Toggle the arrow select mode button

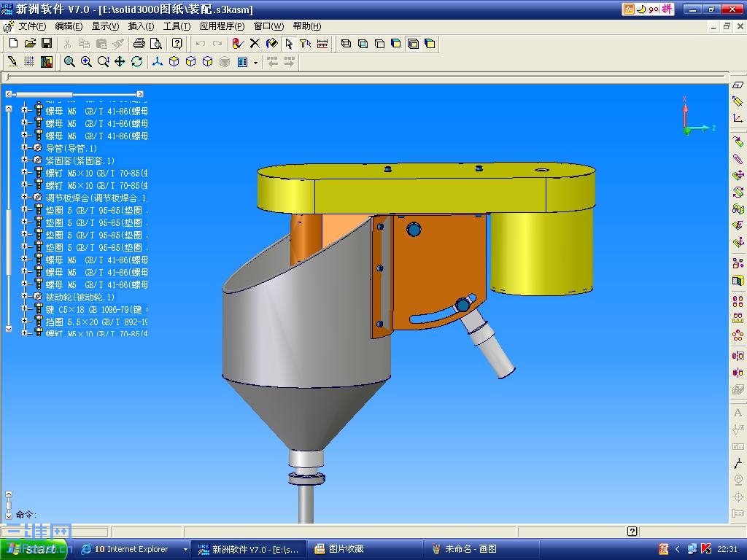point(289,44)
